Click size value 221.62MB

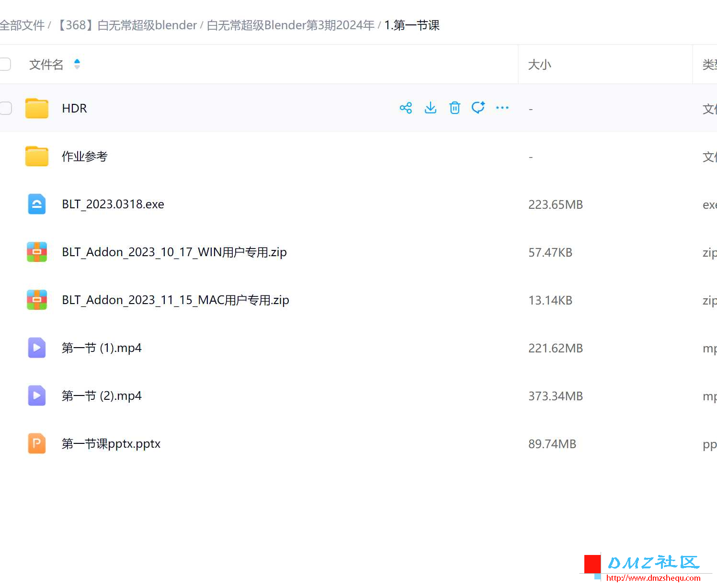tap(556, 348)
